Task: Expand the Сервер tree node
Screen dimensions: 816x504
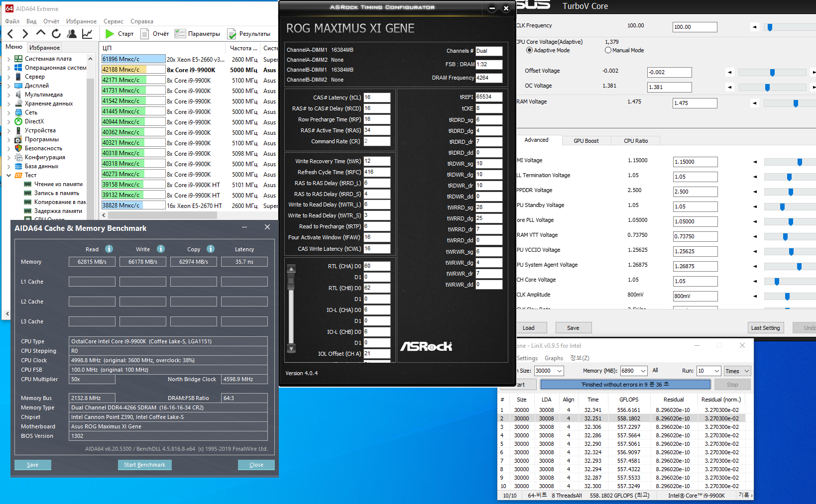Action: tap(8, 77)
